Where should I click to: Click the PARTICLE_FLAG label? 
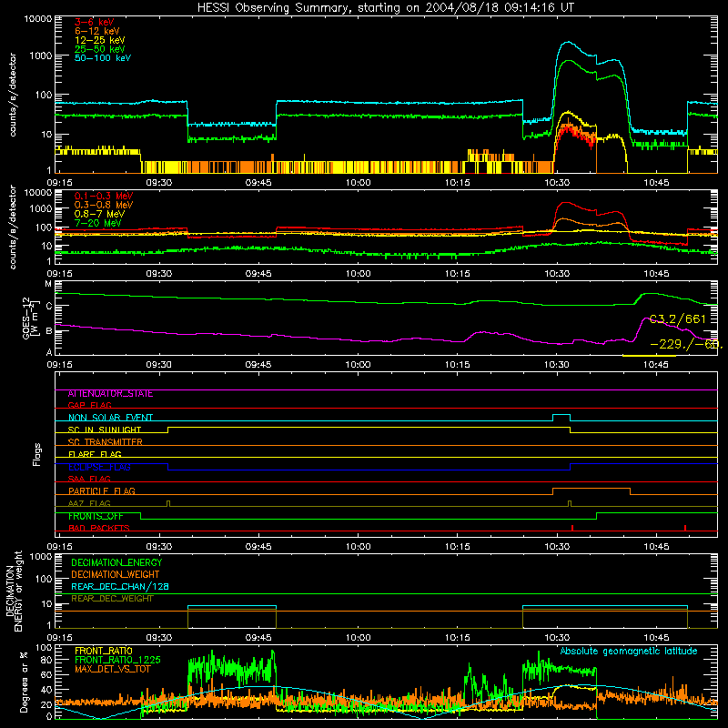(x=102, y=491)
